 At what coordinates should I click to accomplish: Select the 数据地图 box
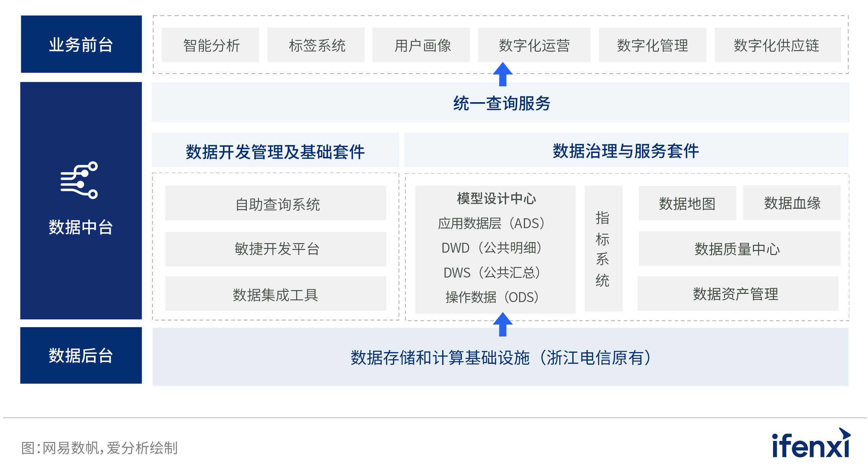pyautogui.click(x=687, y=203)
